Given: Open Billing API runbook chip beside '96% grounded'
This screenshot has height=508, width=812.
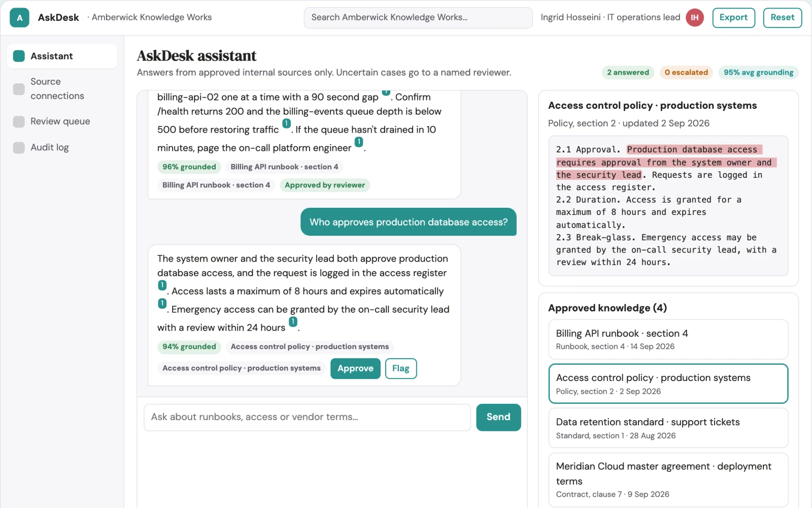Looking at the screenshot, I should pos(284,167).
